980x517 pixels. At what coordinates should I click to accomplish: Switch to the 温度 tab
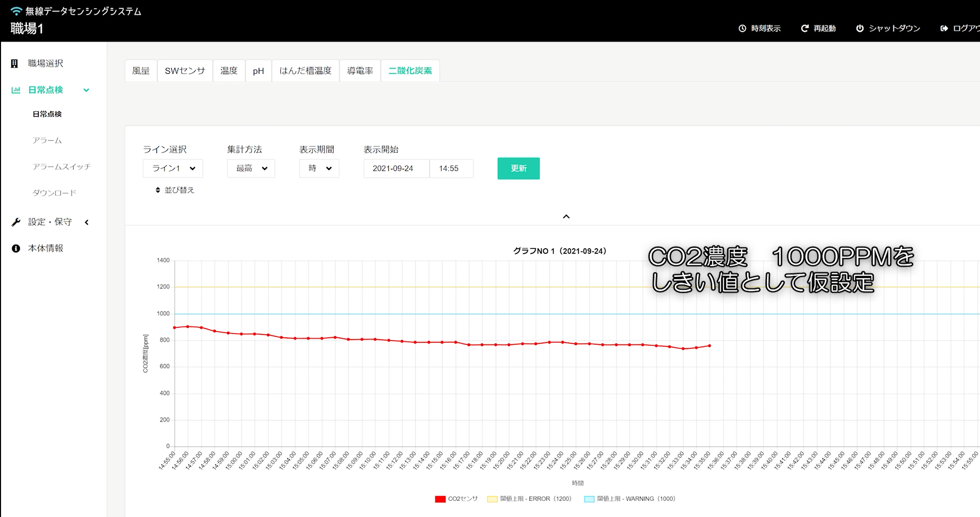[229, 71]
